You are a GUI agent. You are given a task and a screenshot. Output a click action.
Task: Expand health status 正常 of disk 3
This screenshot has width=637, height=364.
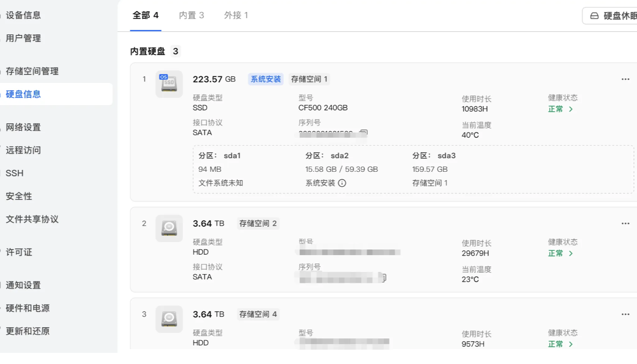coord(560,344)
